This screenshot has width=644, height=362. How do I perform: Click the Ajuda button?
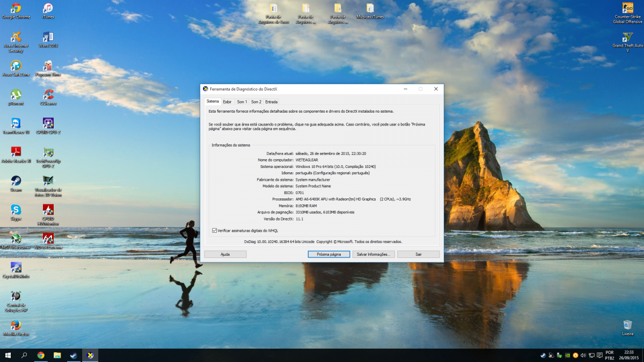click(225, 254)
